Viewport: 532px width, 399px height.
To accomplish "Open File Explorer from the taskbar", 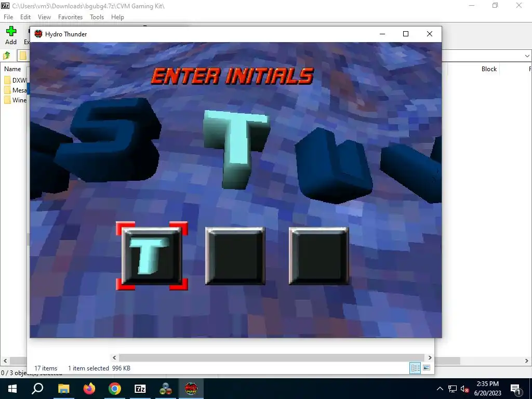I will (63, 389).
